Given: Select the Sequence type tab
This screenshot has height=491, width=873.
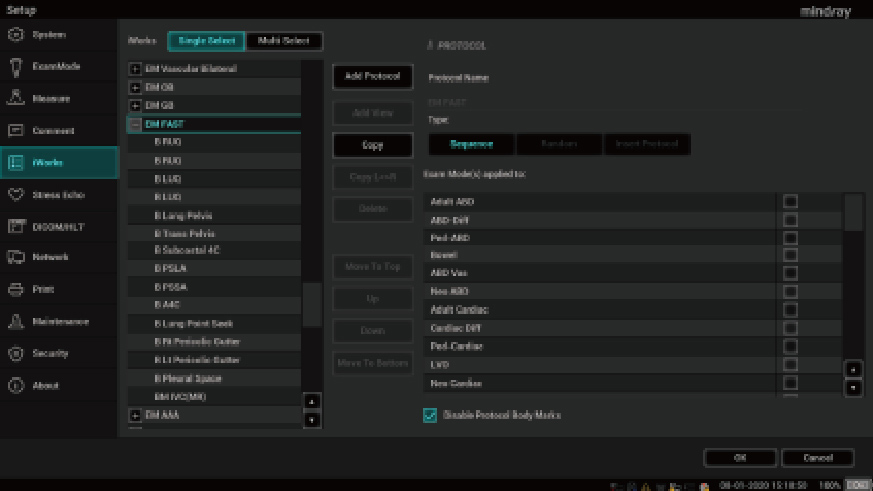Looking at the screenshot, I should (470, 144).
